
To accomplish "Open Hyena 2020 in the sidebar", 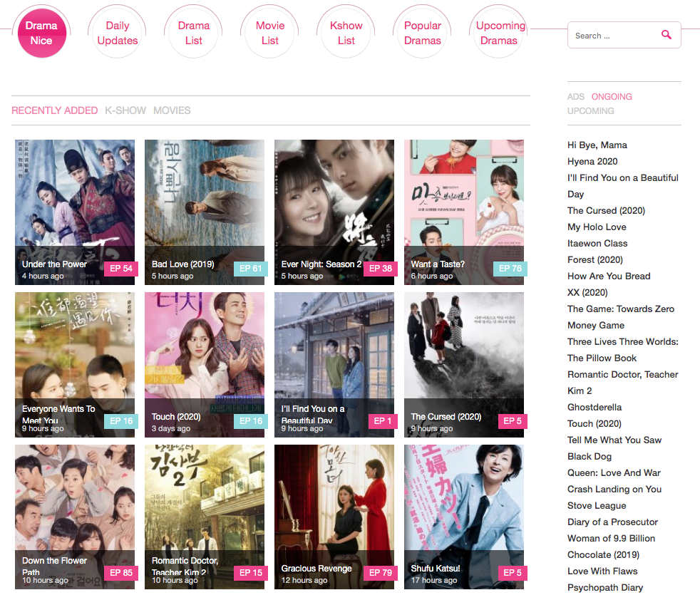I will click(592, 162).
